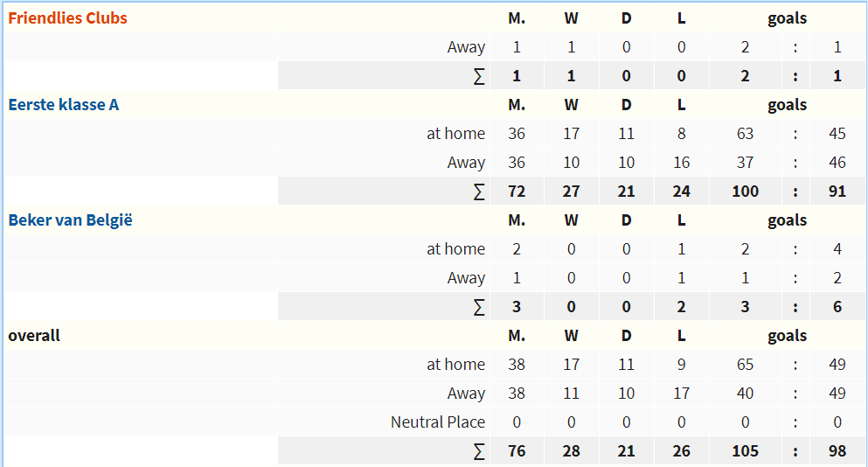Click the overall section heading

coord(34,336)
